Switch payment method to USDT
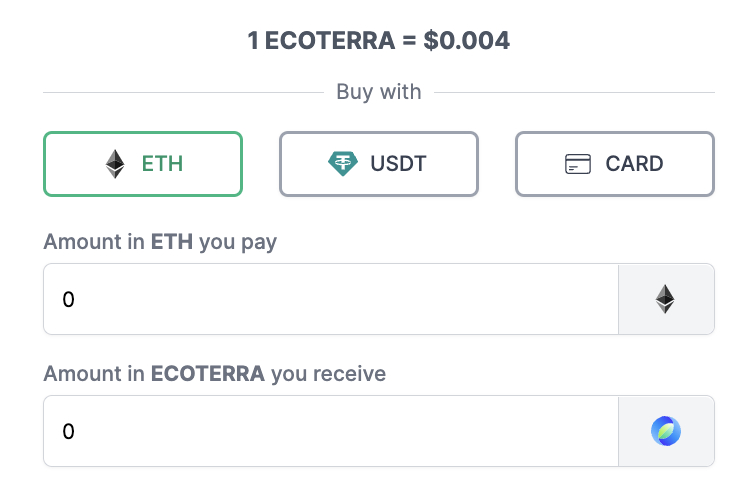 click(x=378, y=164)
